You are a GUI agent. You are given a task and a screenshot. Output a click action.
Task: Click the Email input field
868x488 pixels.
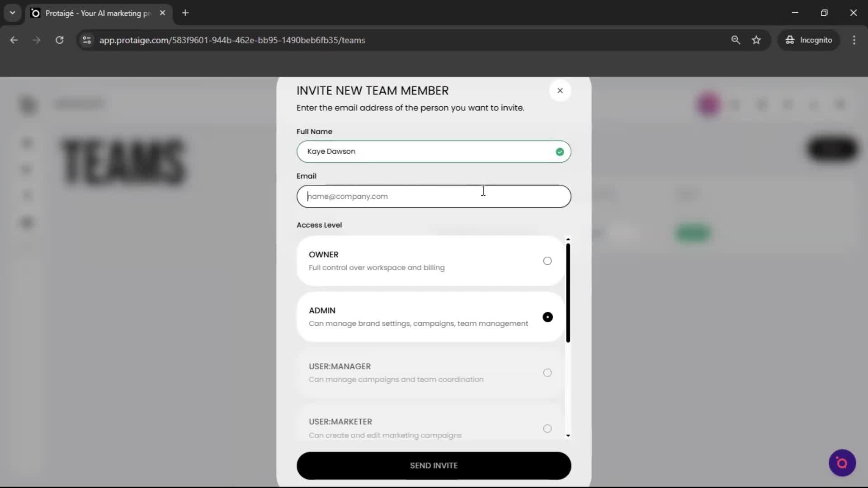pyautogui.click(x=433, y=196)
